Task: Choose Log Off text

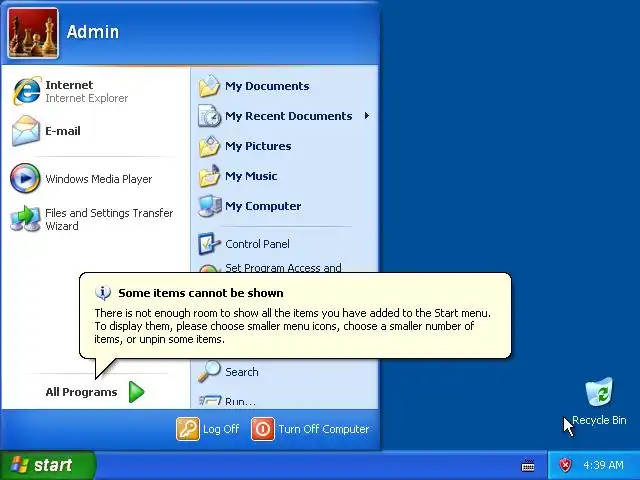Action: pos(221,429)
